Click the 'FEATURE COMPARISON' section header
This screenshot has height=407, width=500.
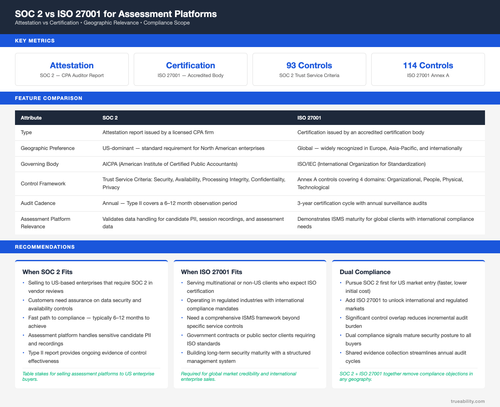tap(49, 98)
